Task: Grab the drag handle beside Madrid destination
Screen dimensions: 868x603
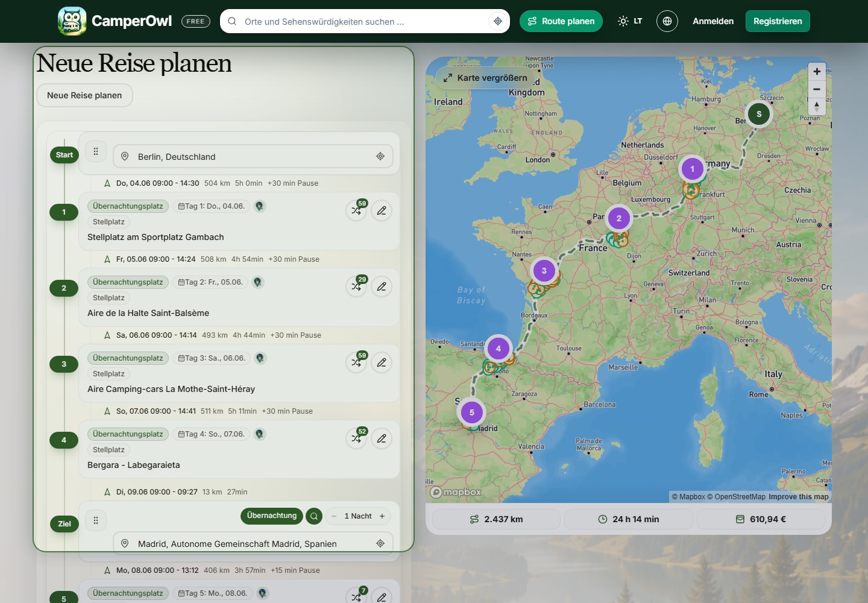Action: point(96,520)
